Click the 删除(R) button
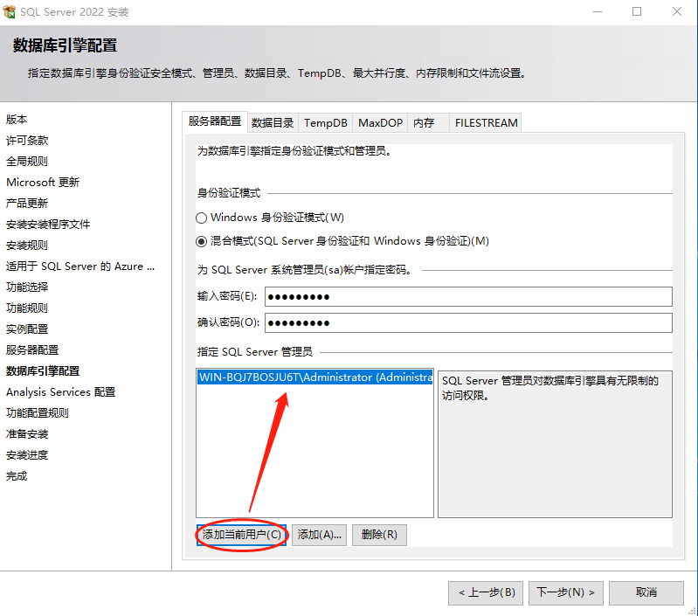The width and height of the screenshot is (698, 616). pos(379,535)
